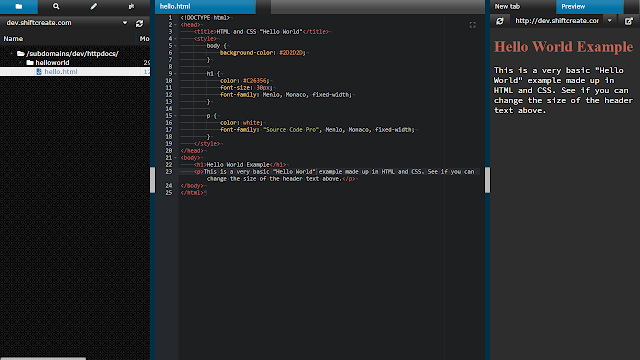This screenshot has height=360, width=640.
Task: Click the hello.html file icon in tree
Action: coord(39,71)
